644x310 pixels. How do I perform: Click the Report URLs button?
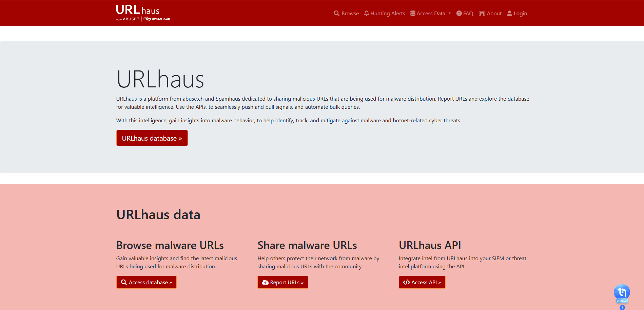click(283, 282)
